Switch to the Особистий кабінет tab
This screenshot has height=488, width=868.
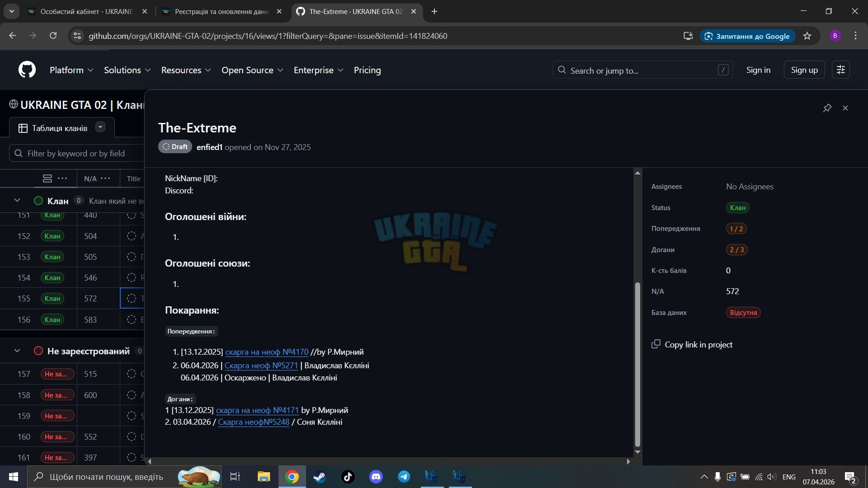[x=86, y=11]
